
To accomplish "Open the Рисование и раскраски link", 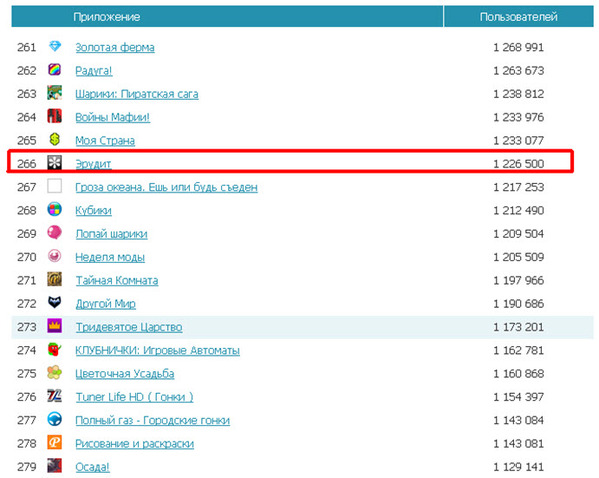I will (134, 444).
